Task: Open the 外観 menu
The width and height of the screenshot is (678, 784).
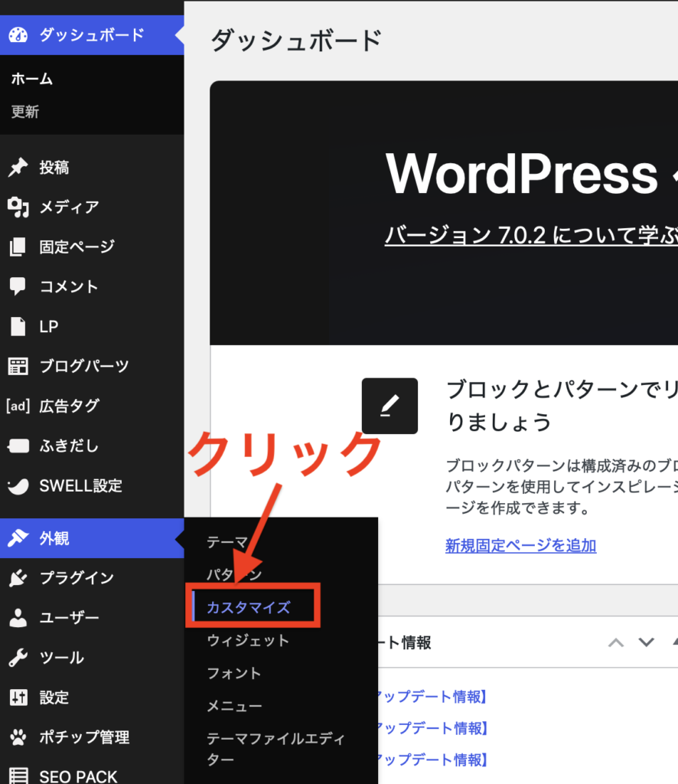Action: pyautogui.click(x=92, y=538)
